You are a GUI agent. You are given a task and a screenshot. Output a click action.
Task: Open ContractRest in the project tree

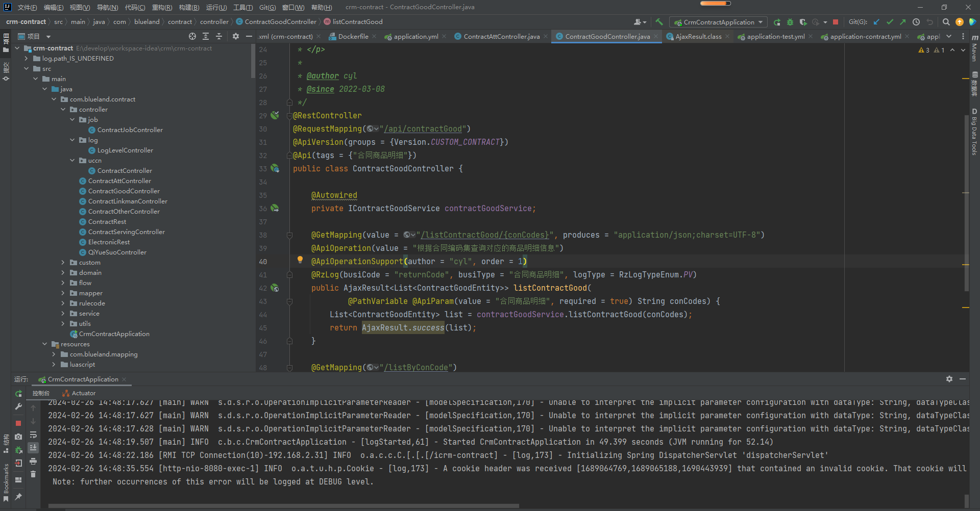click(x=107, y=222)
